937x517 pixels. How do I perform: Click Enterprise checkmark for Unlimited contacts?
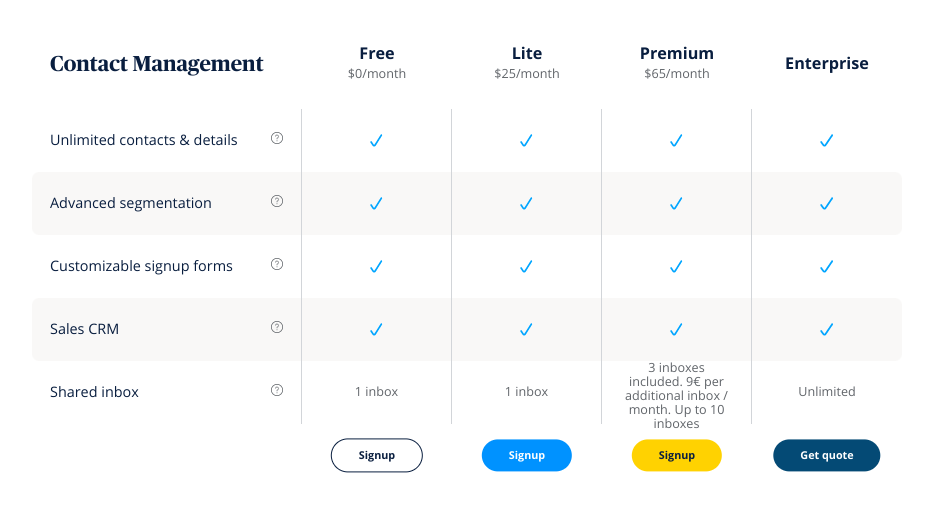826,141
